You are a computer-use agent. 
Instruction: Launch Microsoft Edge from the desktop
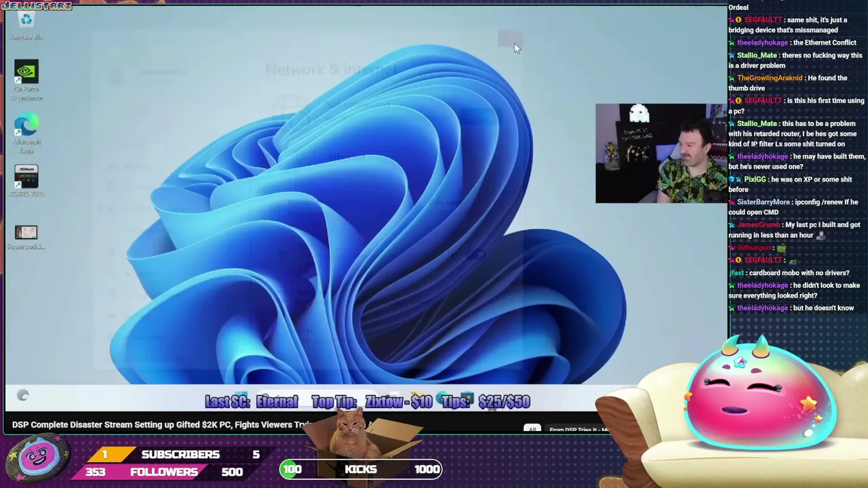pos(26,134)
